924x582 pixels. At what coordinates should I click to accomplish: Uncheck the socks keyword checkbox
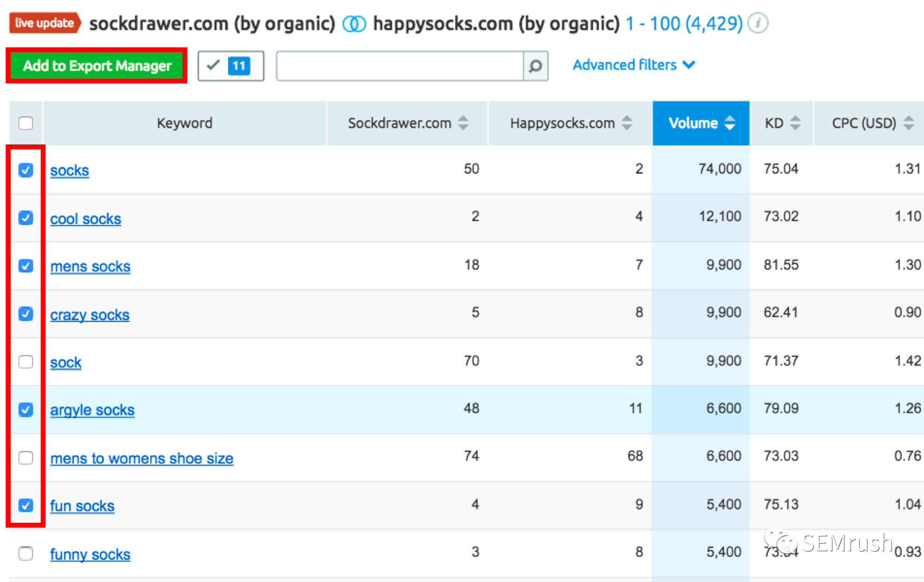(x=26, y=170)
